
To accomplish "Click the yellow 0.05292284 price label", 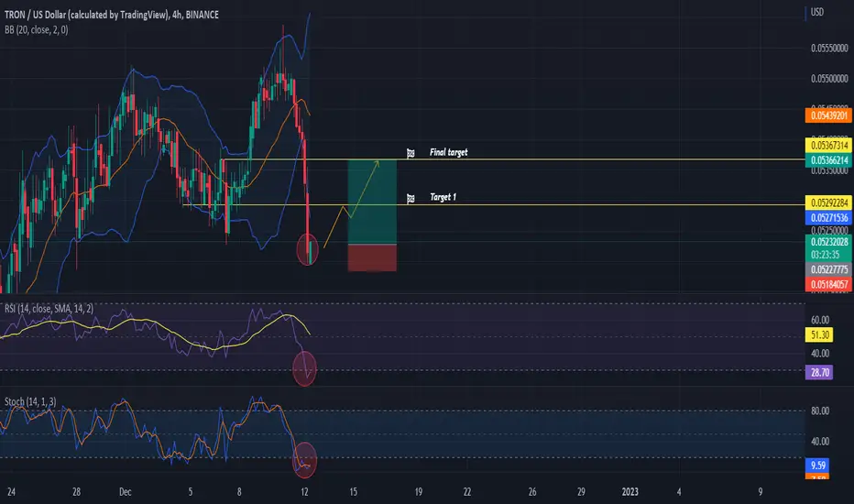I will click(x=828, y=203).
